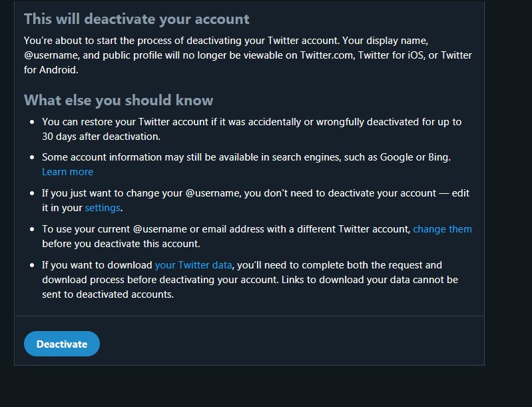Select the What else you should know heading
This screenshot has width=532, height=407.
pos(119,100)
